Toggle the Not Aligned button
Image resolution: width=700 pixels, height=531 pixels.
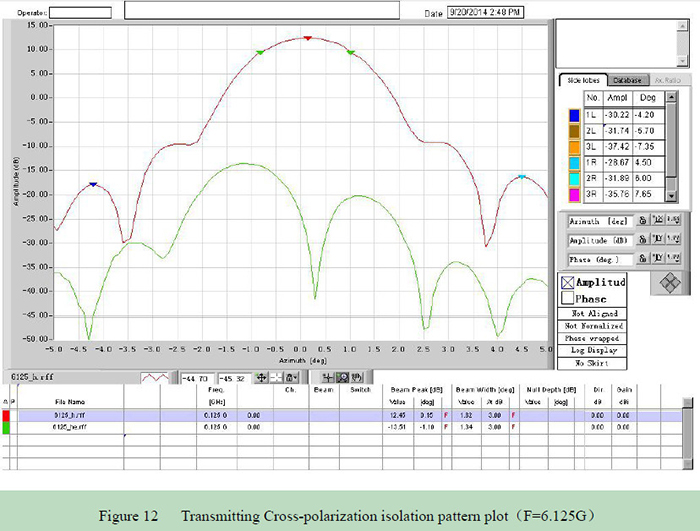coord(592,314)
